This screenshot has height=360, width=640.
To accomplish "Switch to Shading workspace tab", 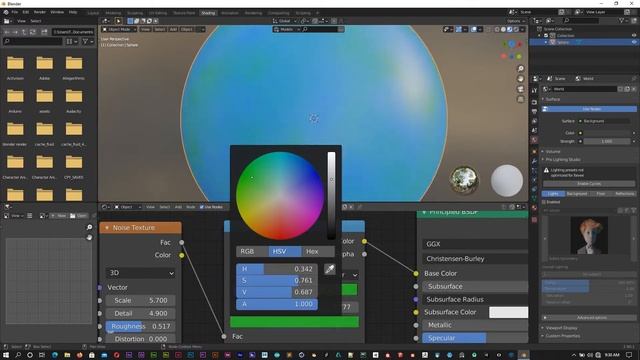I will point(208,13).
